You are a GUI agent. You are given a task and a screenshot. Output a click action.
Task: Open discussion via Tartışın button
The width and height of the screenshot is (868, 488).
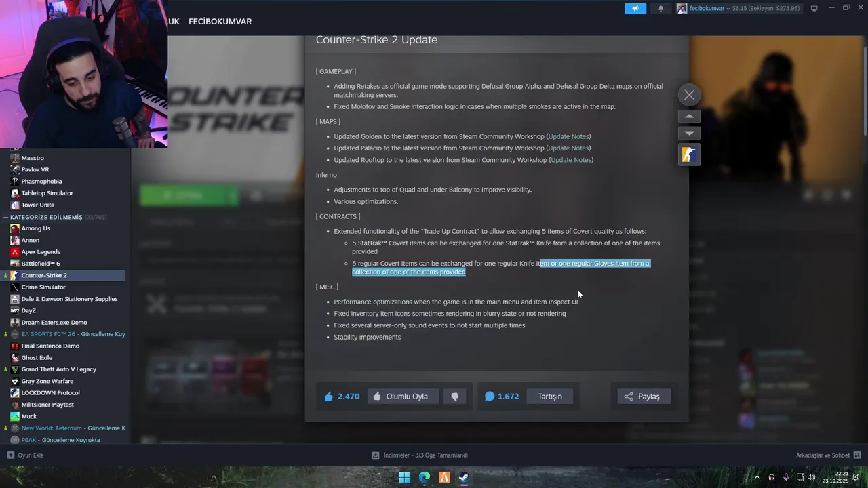click(x=550, y=396)
